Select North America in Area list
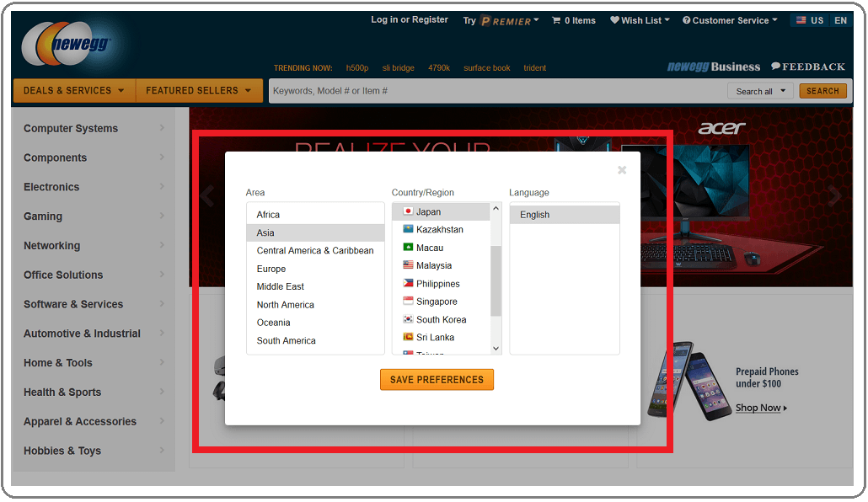The image size is (868, 502). (x=315, y=305)
